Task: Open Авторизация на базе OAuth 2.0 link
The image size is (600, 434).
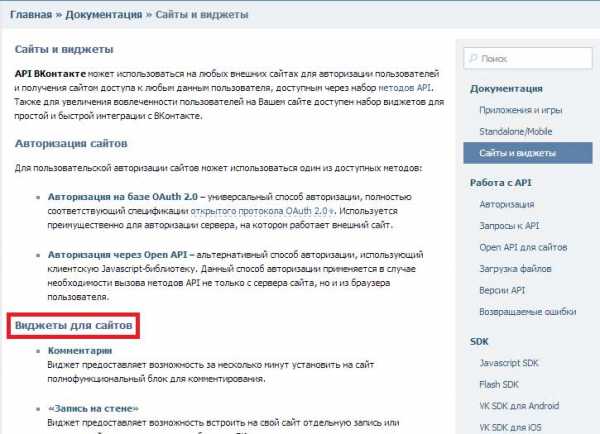Action: click(123, 197)
